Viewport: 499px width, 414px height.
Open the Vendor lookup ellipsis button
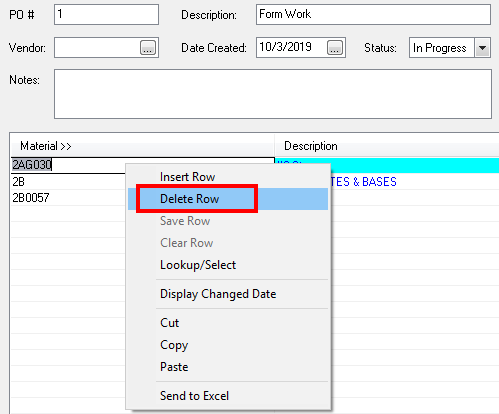coord(148,48)
